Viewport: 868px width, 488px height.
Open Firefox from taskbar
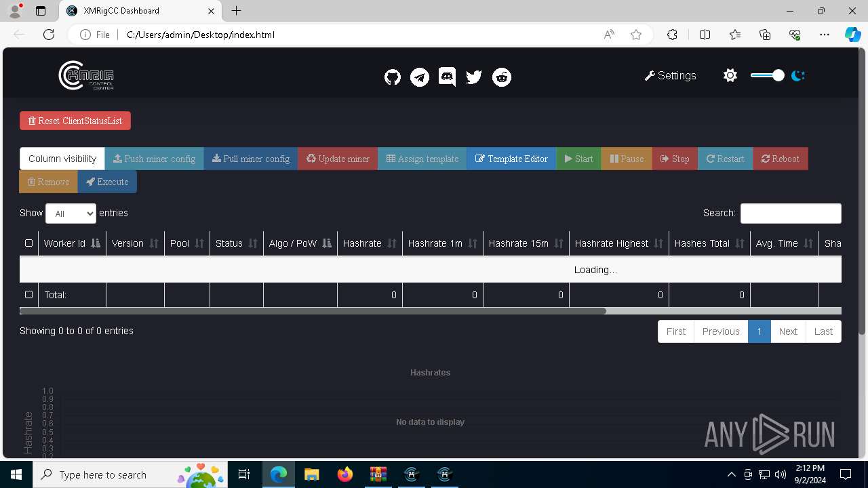click(344, 474)
